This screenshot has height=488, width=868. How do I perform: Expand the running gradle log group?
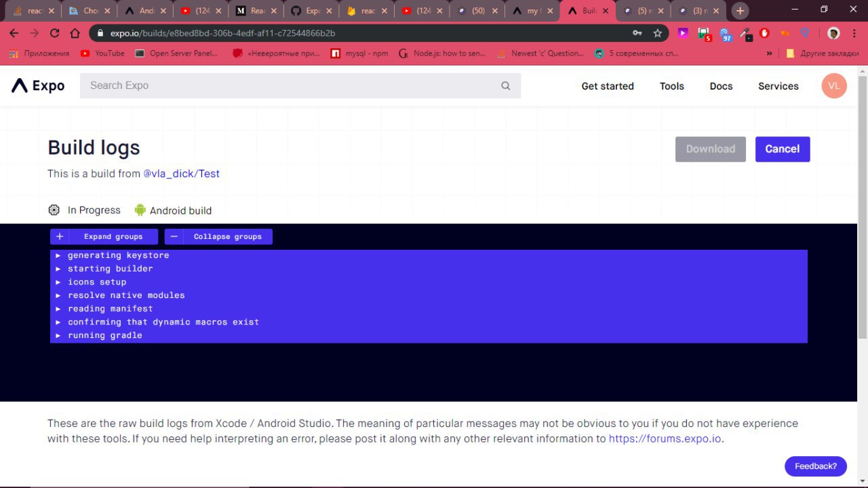tap(429, 335)
